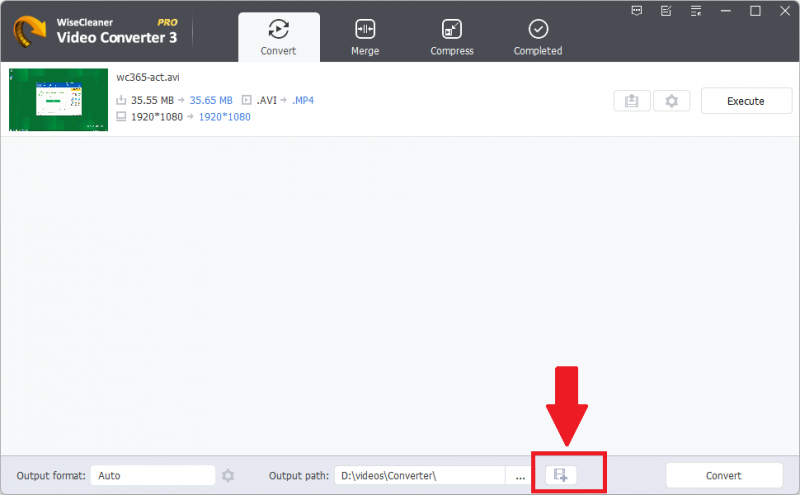Screen dimensions: 800x495
Task: Open the Completed tab
Action: [x=538, y=37]
